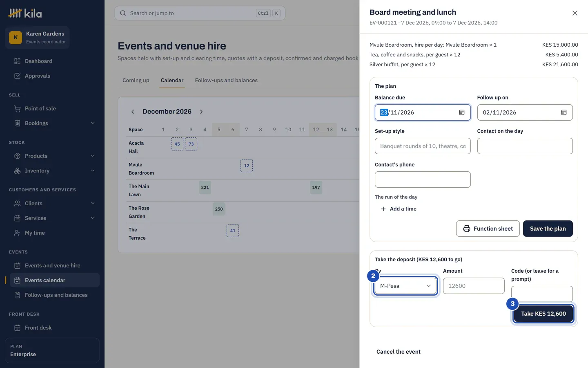Image resolution: width=588 pixels, height=368 pixels.
Task: Expand the Bookings submenu
Action: (93, 123)
